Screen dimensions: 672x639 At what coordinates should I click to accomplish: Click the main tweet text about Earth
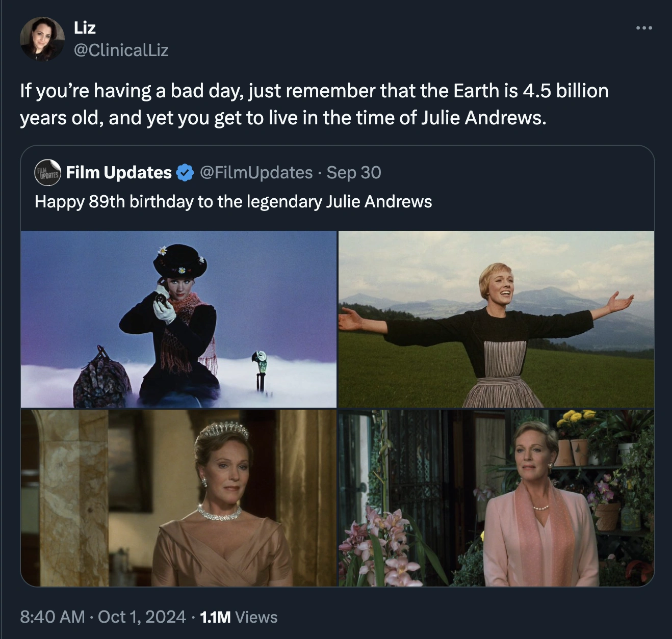click(x=314, y=104)
